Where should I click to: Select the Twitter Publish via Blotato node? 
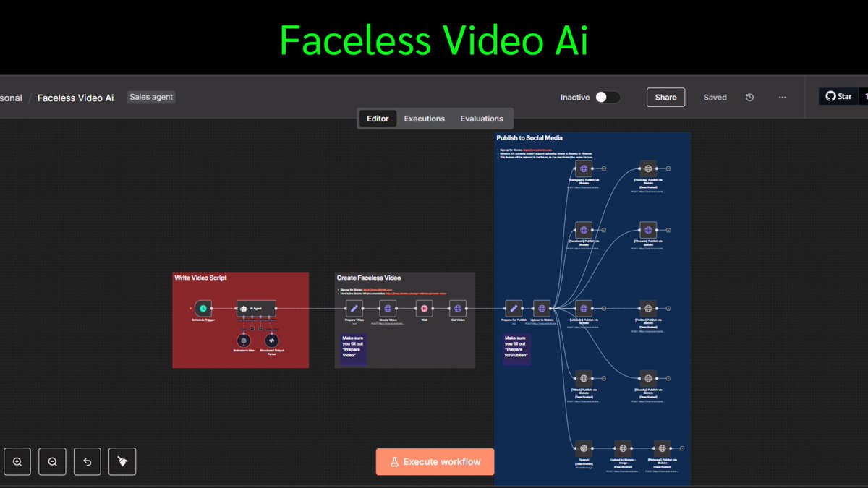[647, 309]
